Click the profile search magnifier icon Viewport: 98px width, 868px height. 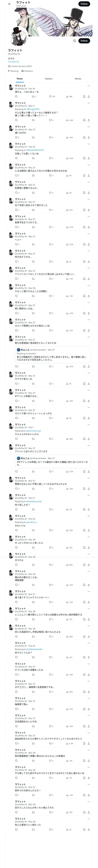point(74,41)
